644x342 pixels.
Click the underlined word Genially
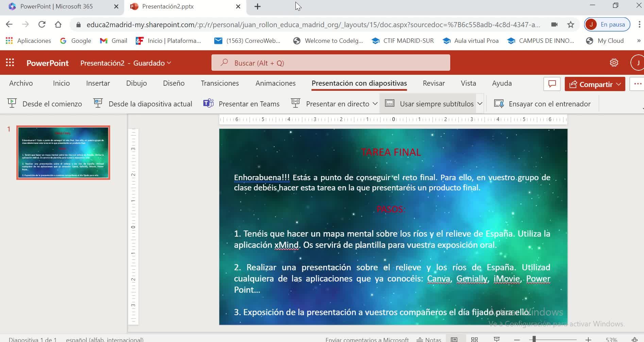tap(472, 279)
